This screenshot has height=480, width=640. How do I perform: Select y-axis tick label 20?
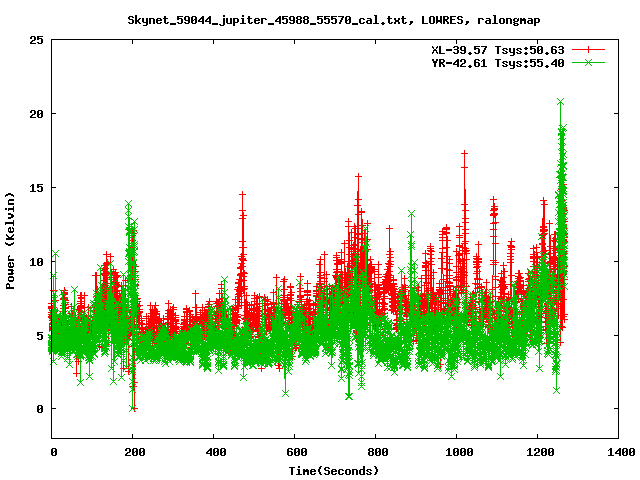[37, 114]
